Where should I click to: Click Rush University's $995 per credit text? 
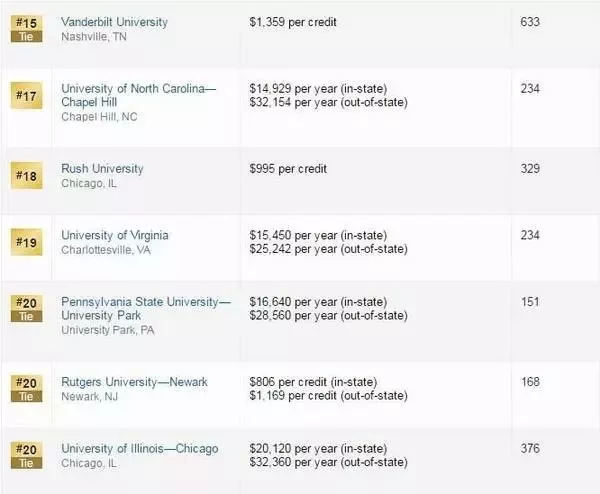point(288,169)
